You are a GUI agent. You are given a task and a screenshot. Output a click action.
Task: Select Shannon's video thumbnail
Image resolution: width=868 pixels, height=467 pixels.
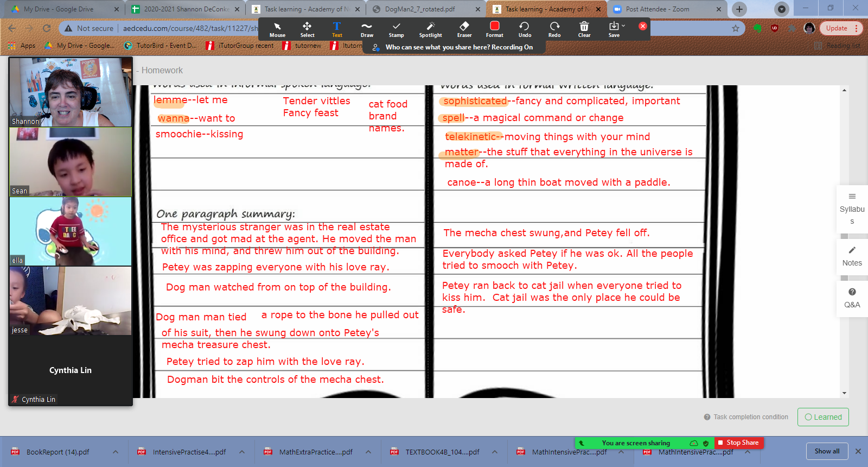click(71, 92)
